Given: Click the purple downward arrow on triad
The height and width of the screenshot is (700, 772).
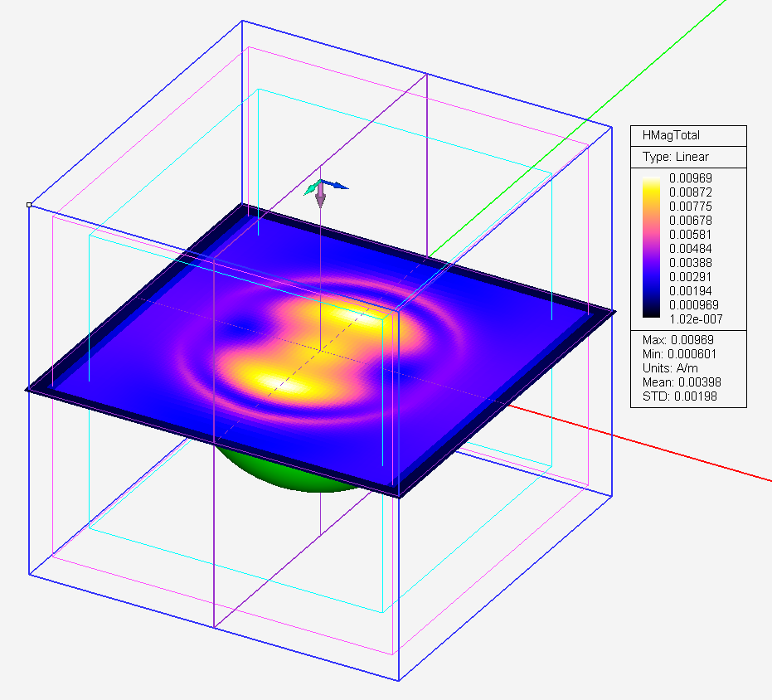Looking at the screenshot, I should (x=320, y=199).
